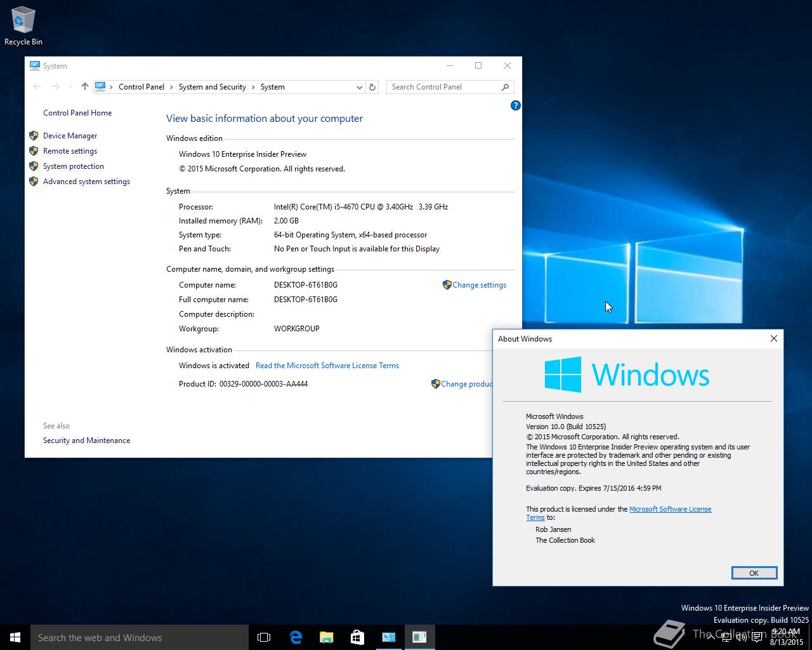
Task: Click the shield icon beside Advanced system settings
Action: pyautogui.click(x=34, y=182)
